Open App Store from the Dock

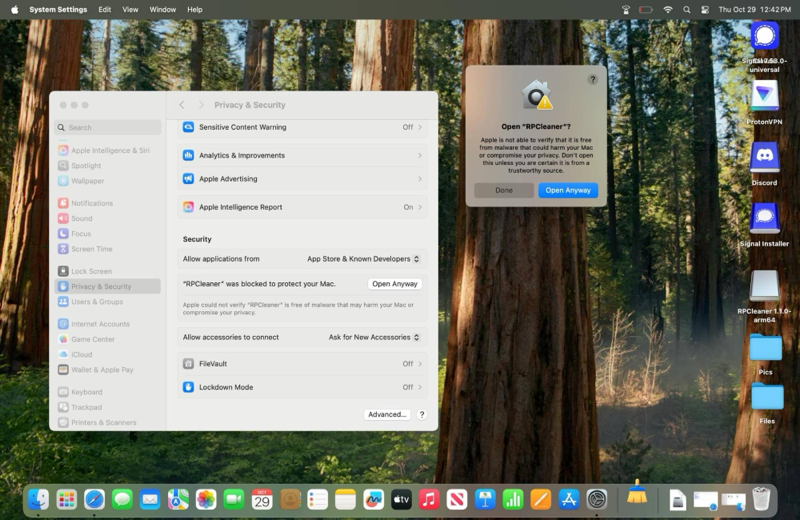568,500
